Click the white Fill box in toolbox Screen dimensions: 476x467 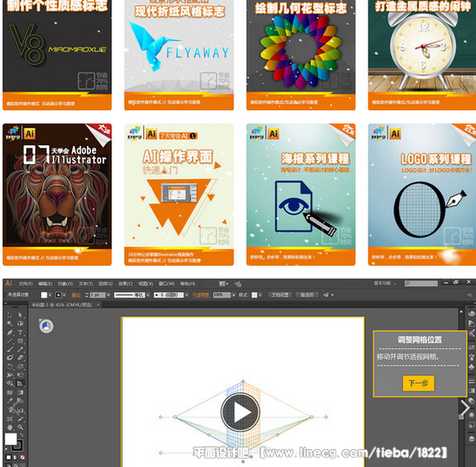11,439
